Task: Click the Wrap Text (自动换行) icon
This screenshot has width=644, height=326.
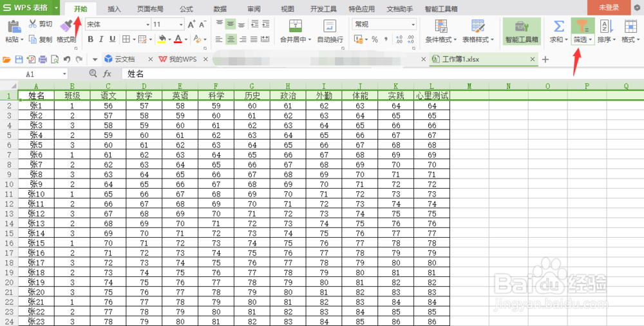Action: click(x=330, y=26)
